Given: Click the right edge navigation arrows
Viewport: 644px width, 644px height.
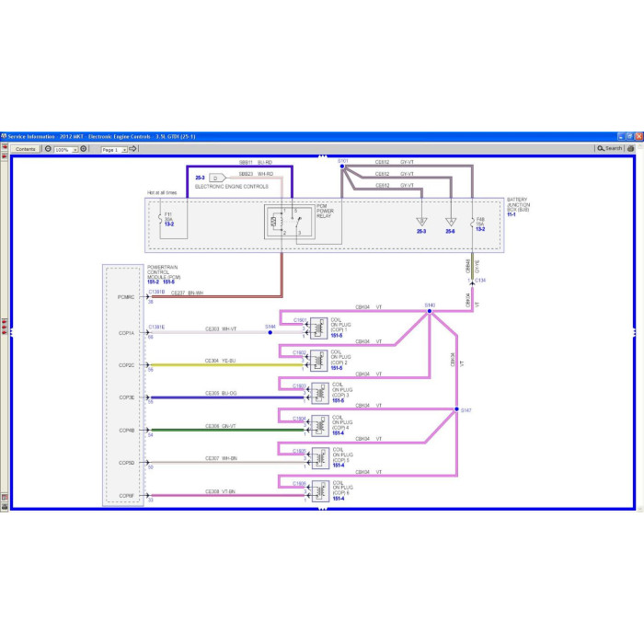Looking at the screenshot, I should coord(635,332).
